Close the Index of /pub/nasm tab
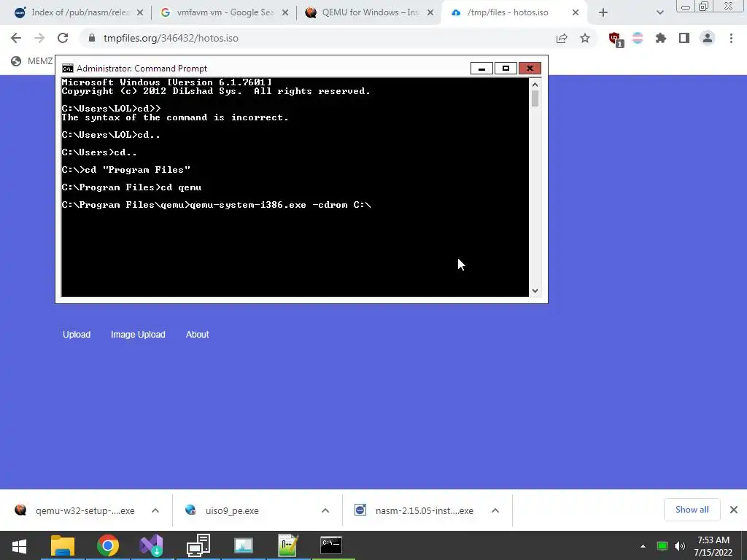Image resolution: width=747 pixels, height=560 pixels. [140, 13]
